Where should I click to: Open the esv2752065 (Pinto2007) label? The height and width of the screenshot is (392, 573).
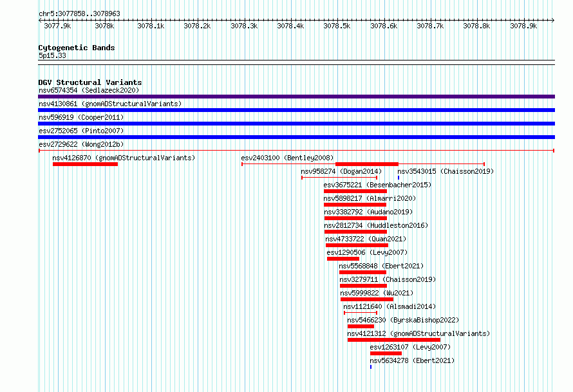(x=81, y=131)
